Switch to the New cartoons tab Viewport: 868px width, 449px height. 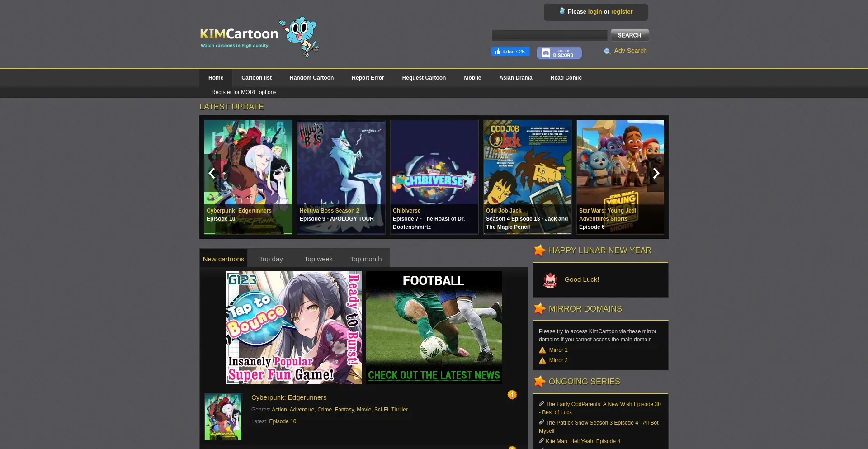point(223,259)
